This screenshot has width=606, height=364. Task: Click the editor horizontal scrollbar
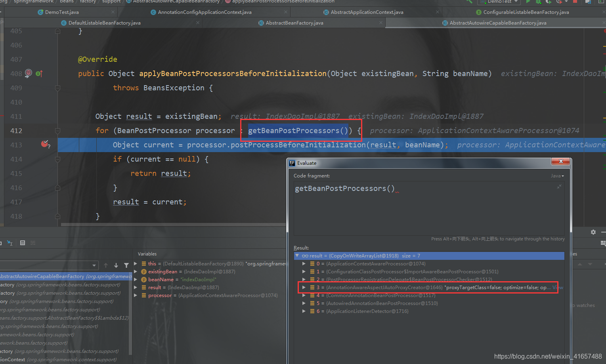pyautogui.click(x=173, y=225)
